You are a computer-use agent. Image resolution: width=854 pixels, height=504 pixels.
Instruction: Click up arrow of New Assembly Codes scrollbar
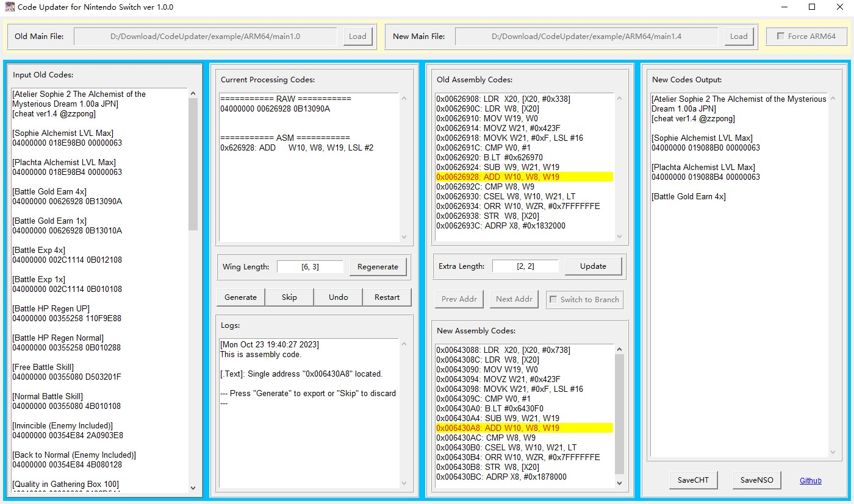(619, 350)
